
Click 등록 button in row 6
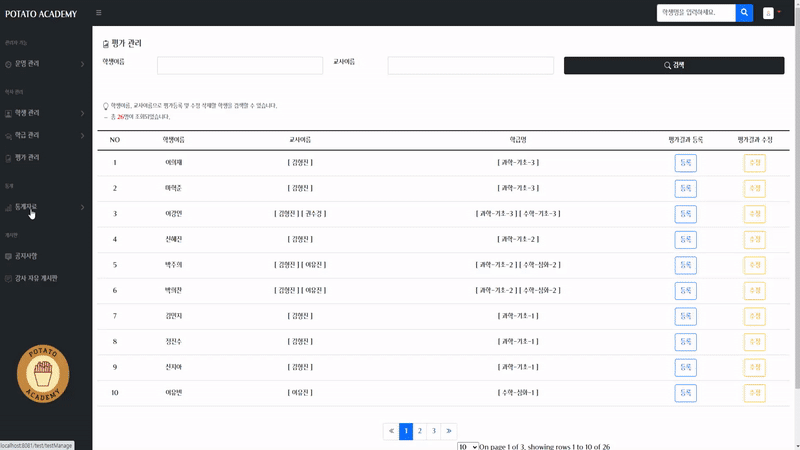[685, 290]
